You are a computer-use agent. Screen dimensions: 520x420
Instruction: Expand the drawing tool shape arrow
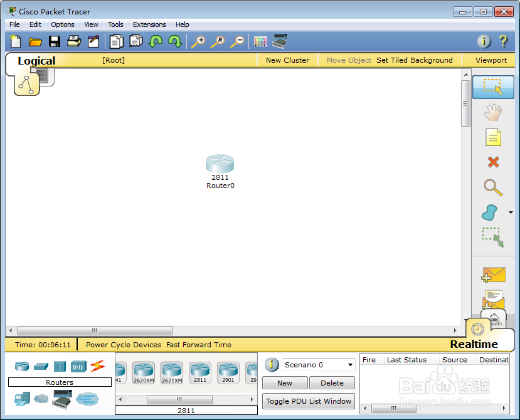(511, 213)
